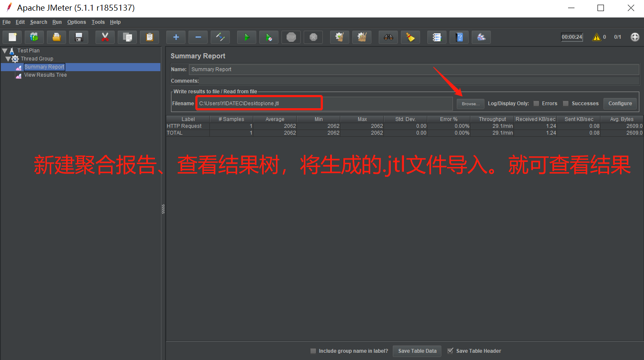Click the Toggle enable/disable toolbar icon
644x360 pixels.
(220, 37)
